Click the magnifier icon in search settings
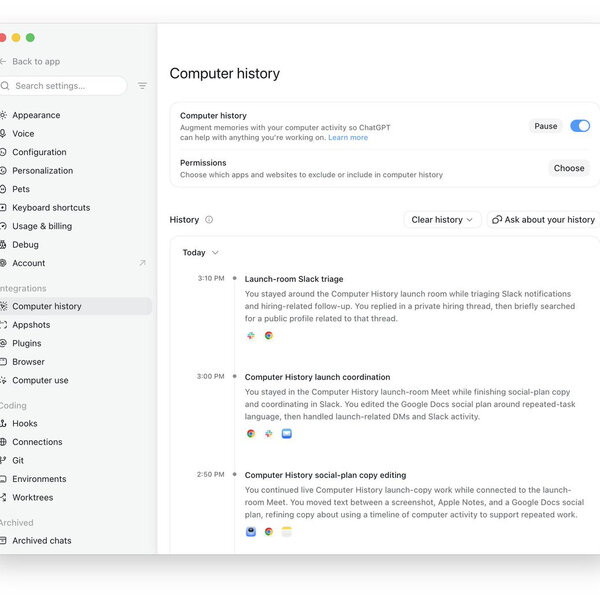The width and height of the screenshot is (600, 600). click(5, 86)
